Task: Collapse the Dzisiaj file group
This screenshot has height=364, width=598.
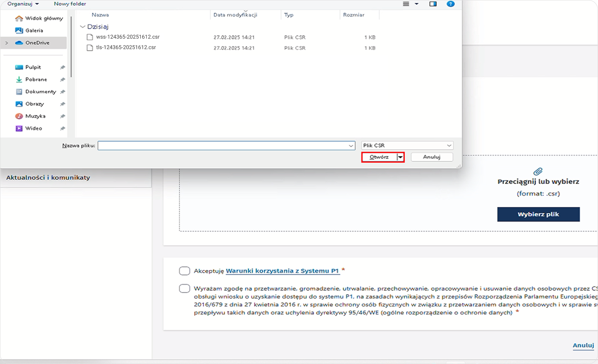Action: 83,27
